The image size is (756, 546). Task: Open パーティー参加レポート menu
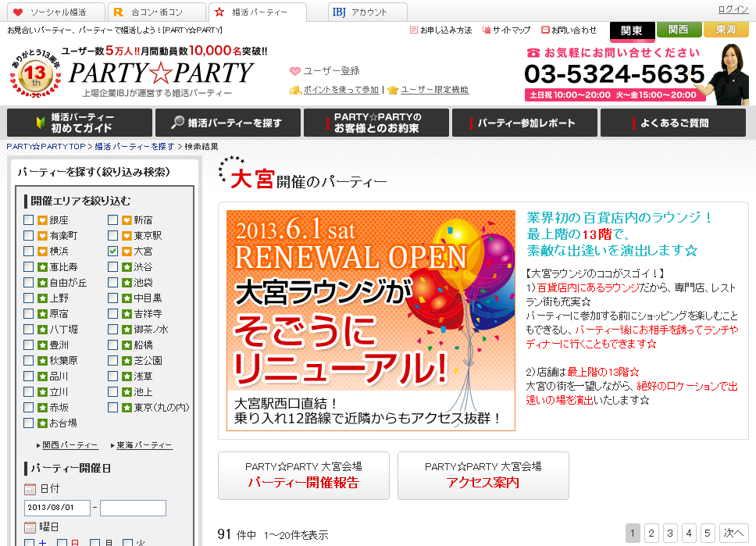tap(525, 123)
